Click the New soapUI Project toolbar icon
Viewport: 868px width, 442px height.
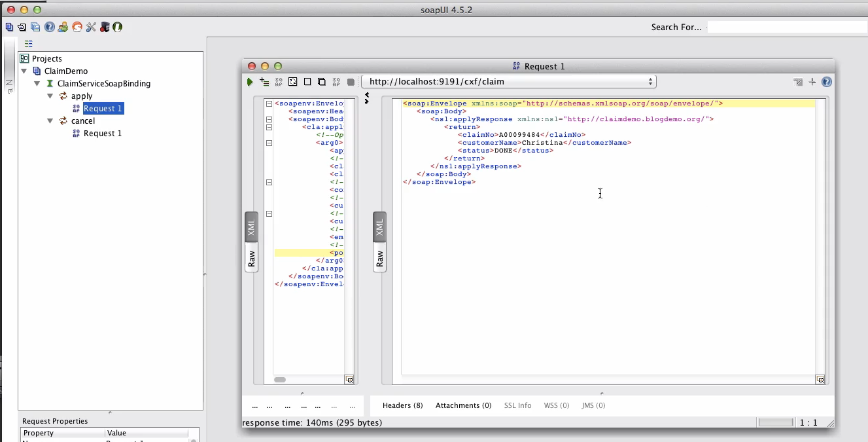point(9,27)
